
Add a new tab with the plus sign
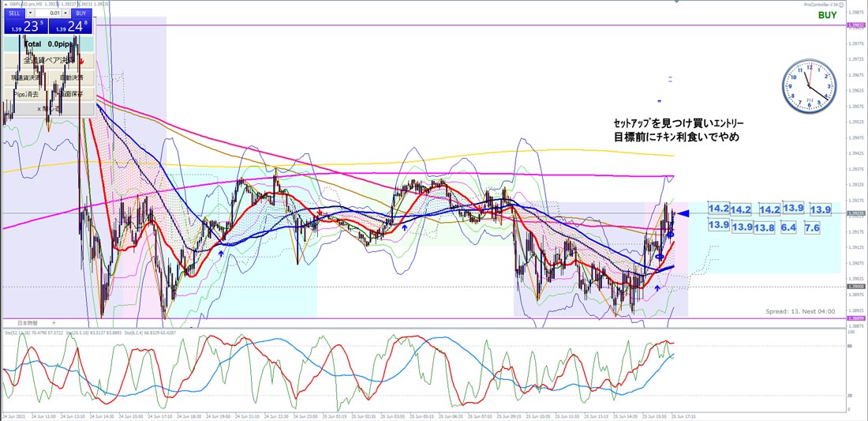54,321
